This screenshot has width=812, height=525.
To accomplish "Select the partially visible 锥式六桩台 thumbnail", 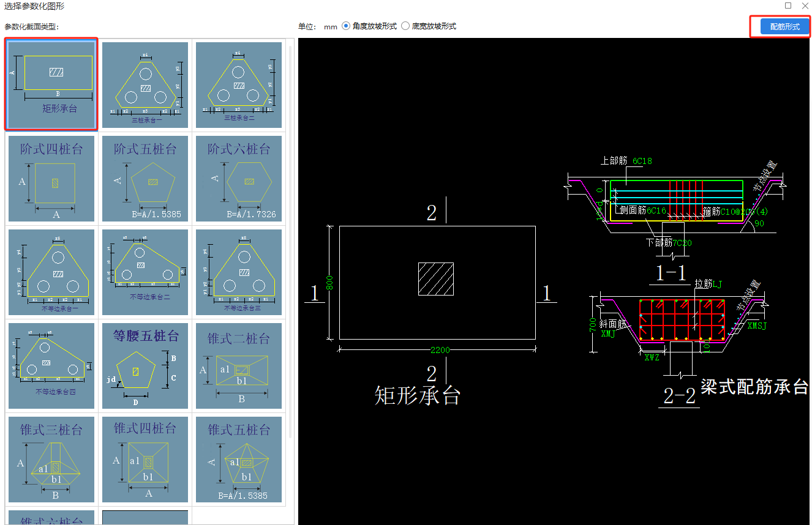I will (51, 517).
